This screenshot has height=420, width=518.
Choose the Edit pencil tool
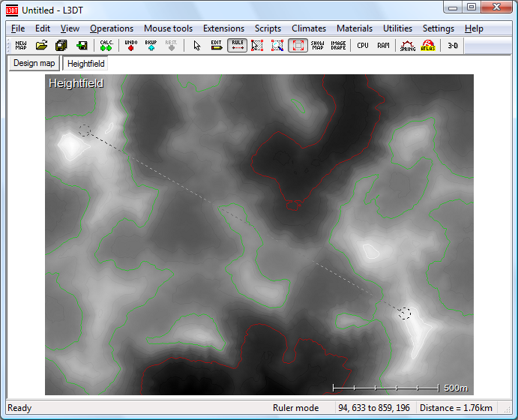pyautogui.click(x=217, y=45)
